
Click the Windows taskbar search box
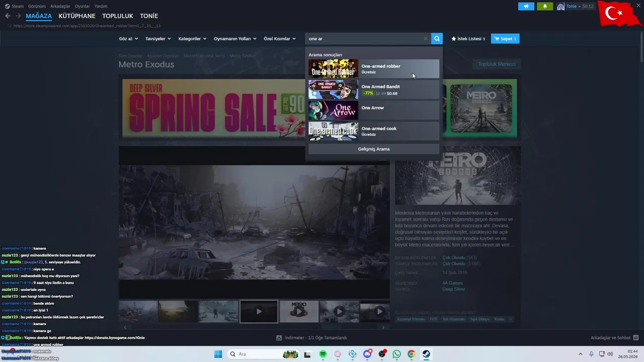264,354
